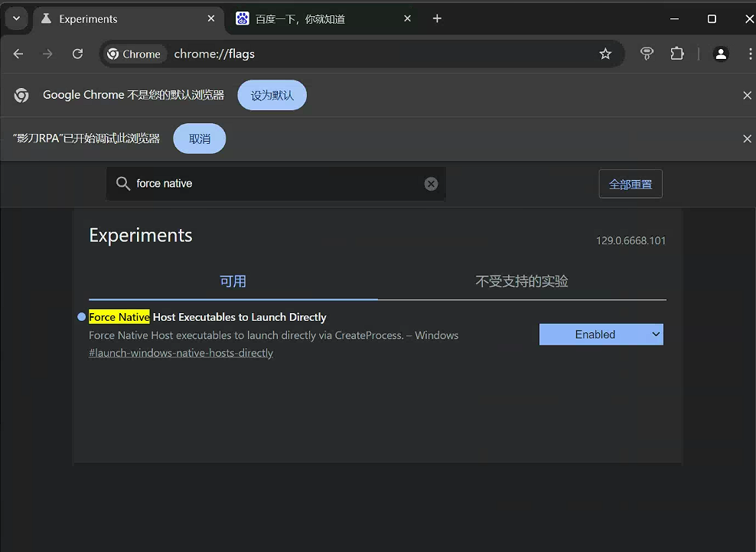Clear the flags search text

(x=431, y=184)
